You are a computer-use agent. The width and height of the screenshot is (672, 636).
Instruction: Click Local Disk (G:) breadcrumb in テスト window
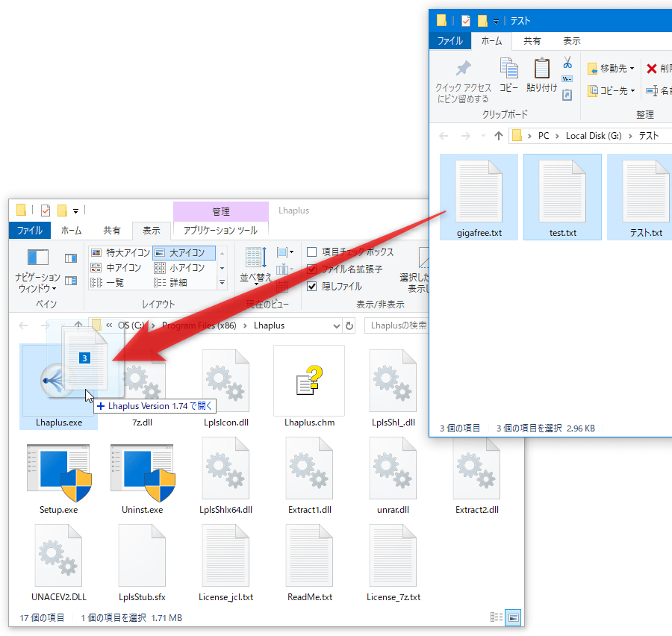(x=594, y=136)
